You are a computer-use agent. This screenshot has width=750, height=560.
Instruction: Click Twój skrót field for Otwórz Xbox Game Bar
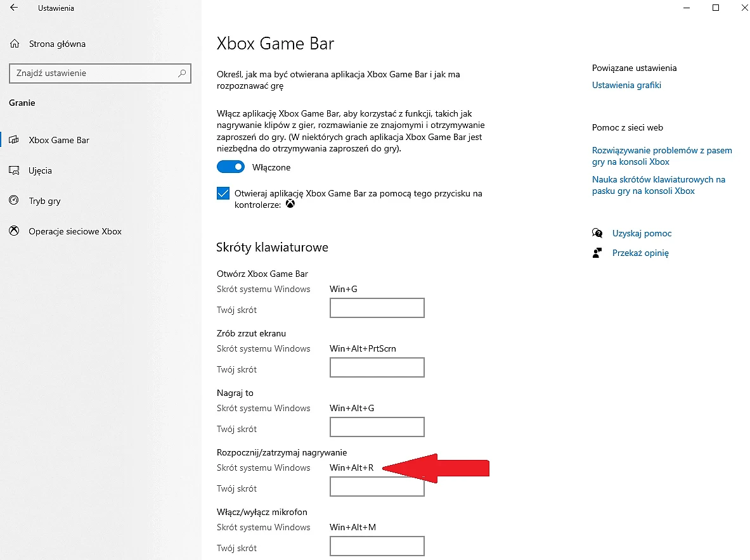click(x=377, y=308)
